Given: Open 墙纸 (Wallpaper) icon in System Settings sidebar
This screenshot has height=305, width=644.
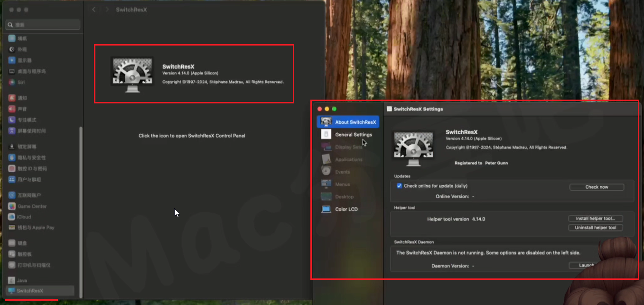Looking at the screenshot, I should (x=12, y=38).
